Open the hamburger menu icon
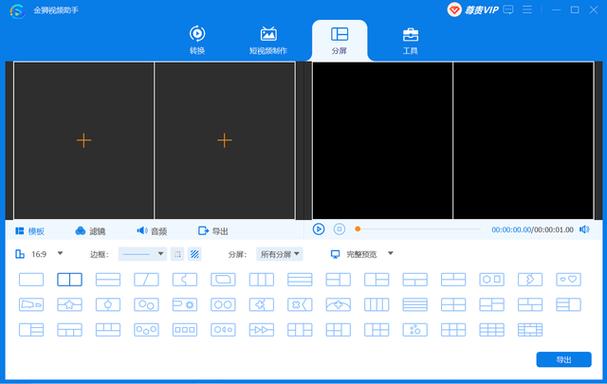 pyautogui.click(x=527, y=10)
